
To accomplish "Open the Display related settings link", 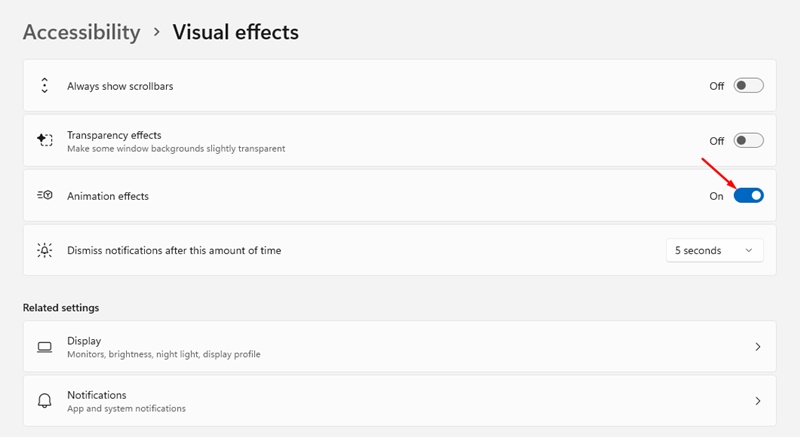I will [84, 341].
